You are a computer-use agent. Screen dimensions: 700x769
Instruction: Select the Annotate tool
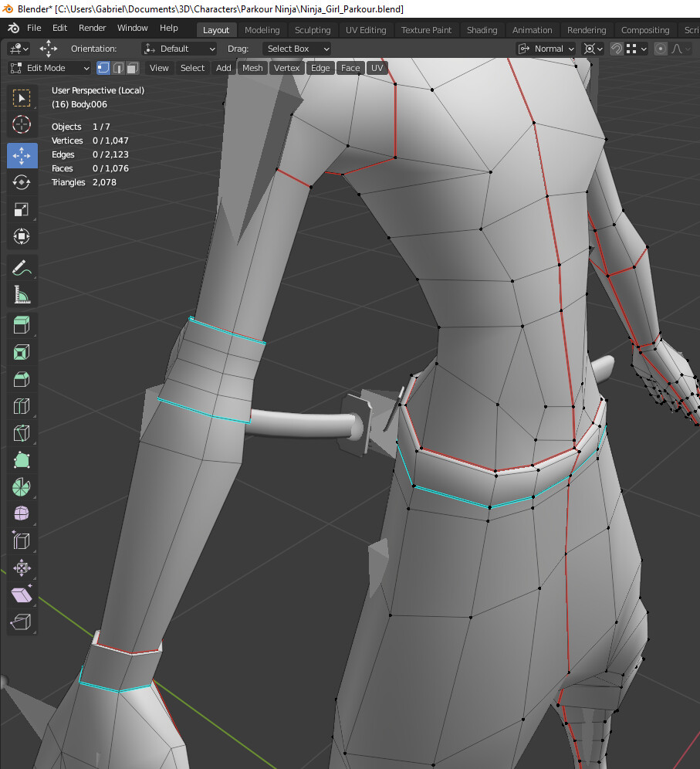pos(22,267)
